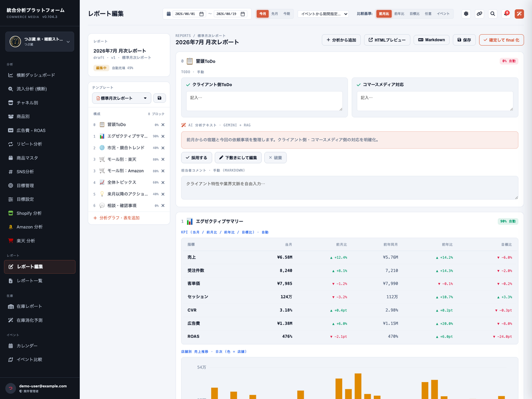Click save-template floppy icon beside template dropdown
Viewport: 532px width, 399px height.
point(160,98)
